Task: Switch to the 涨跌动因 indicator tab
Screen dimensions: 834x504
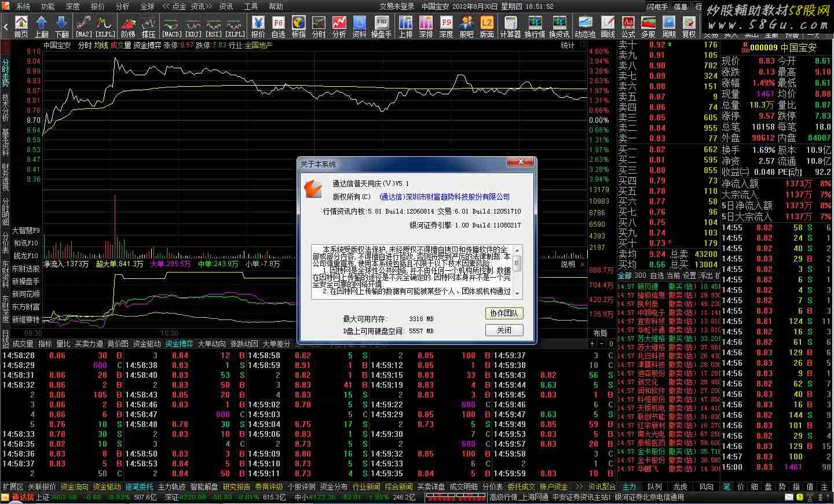Action: coord(244,344)
